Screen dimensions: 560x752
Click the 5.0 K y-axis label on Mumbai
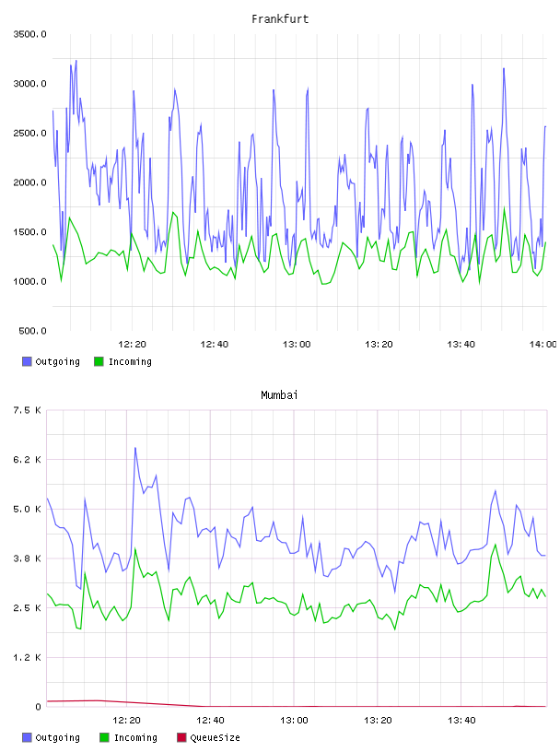(x=27, y=509)
